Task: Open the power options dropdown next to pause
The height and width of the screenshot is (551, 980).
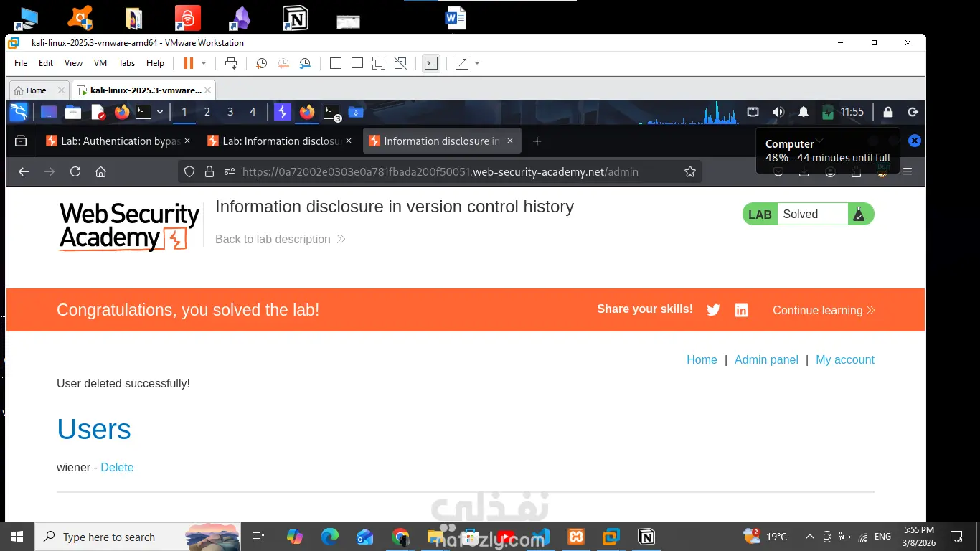Action: (x=204, y=63)
